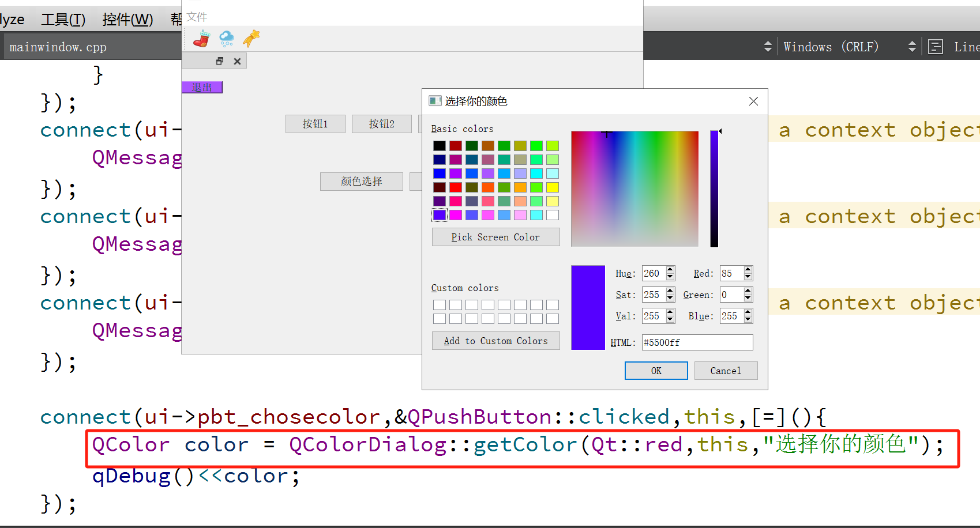Image resolution: width=980 pixels, height=528 pixels.
Task: Open the 控件(W) menu
Action: (127, 20)
